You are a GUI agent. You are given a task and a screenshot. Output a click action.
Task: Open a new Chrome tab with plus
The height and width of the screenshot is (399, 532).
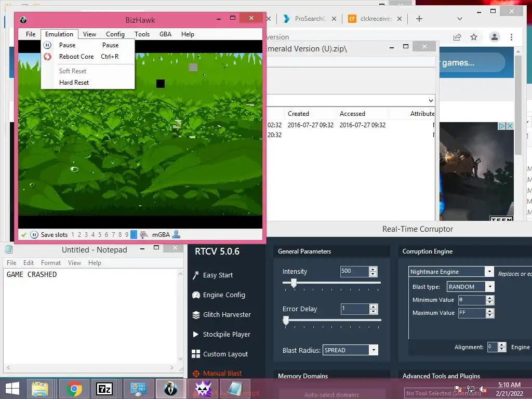pos(419,19)
